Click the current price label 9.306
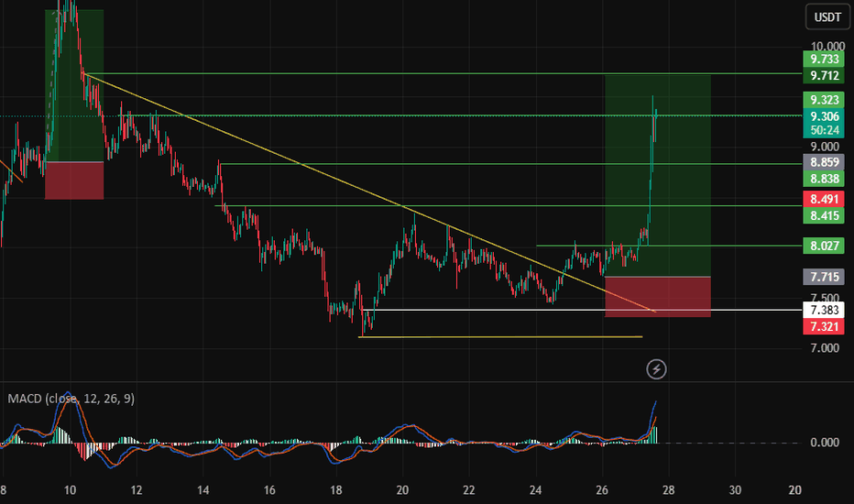This screenshot has width=854, height=504. click(x=826, y=116)
